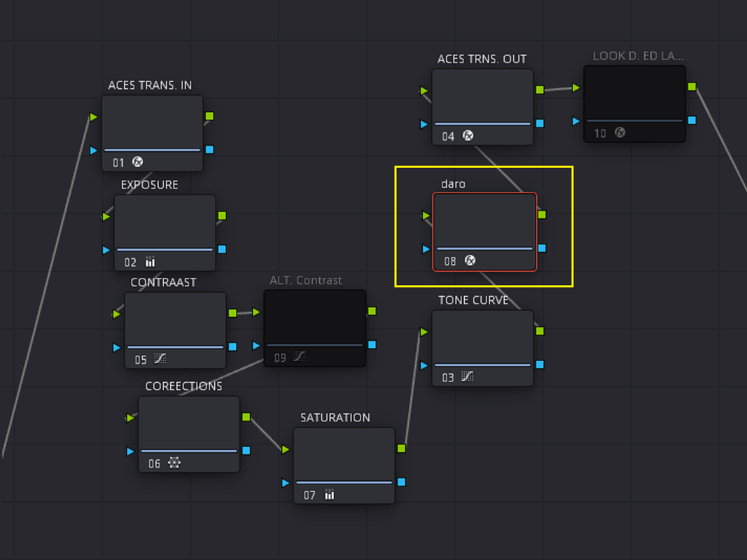Click green RGB output of SATURATION node

402,449
